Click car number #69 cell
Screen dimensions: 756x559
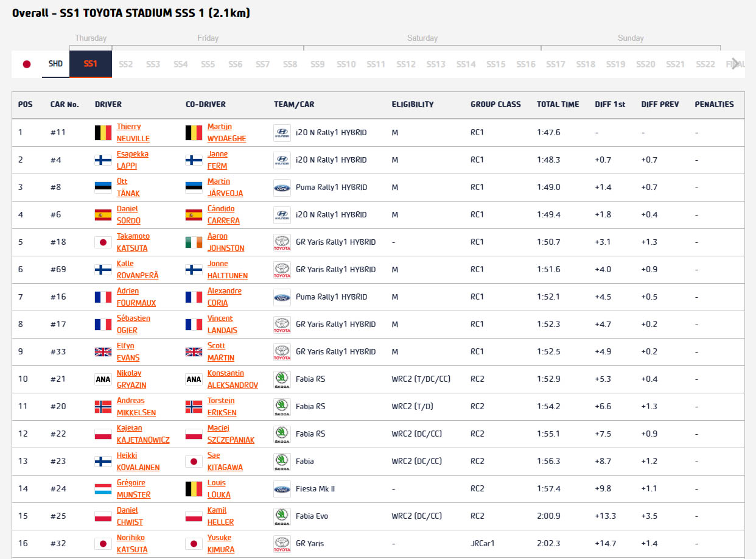(58, 270)
